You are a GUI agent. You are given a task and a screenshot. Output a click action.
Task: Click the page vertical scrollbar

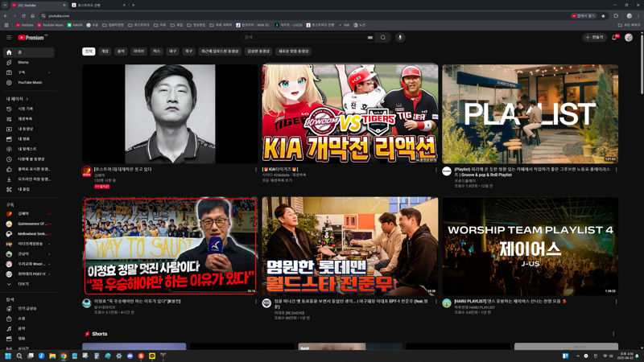pos(642,64)
